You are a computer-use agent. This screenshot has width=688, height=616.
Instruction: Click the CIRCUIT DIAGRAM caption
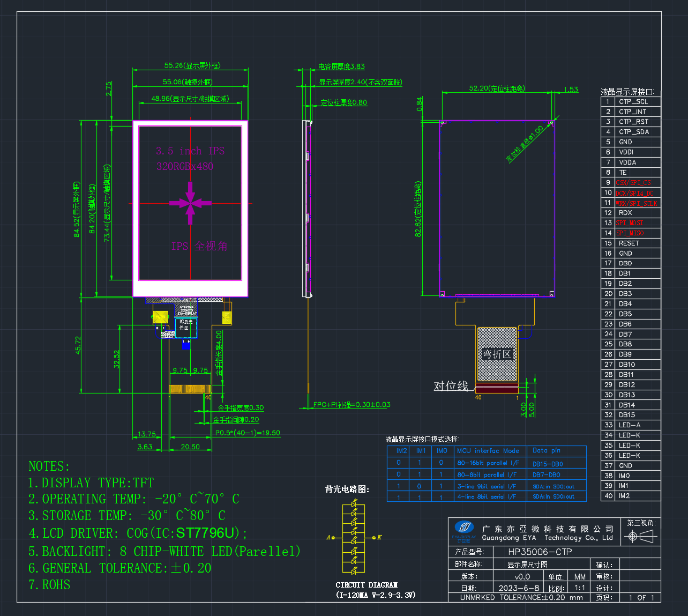[367, 585]
